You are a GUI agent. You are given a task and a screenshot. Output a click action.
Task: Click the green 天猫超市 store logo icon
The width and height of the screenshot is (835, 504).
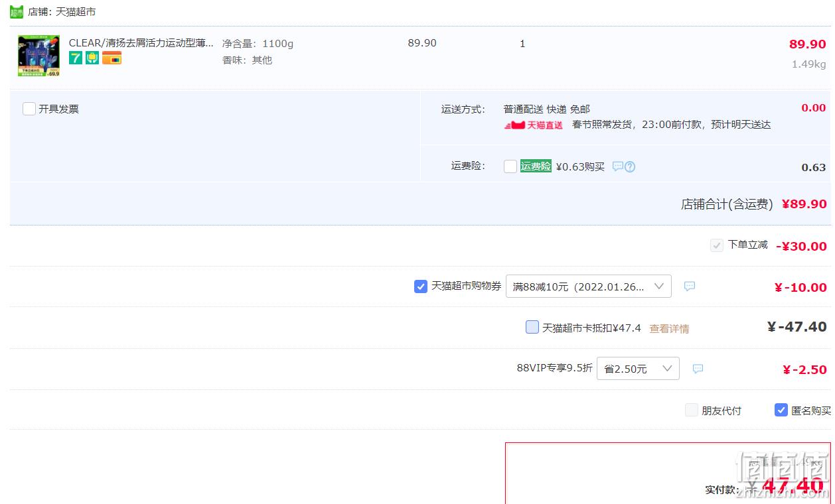[x=17, y=12]
